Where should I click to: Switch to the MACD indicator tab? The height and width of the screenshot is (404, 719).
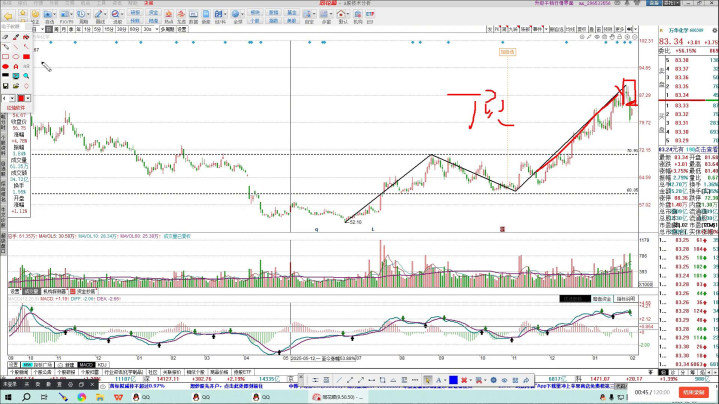click(88, 364)
